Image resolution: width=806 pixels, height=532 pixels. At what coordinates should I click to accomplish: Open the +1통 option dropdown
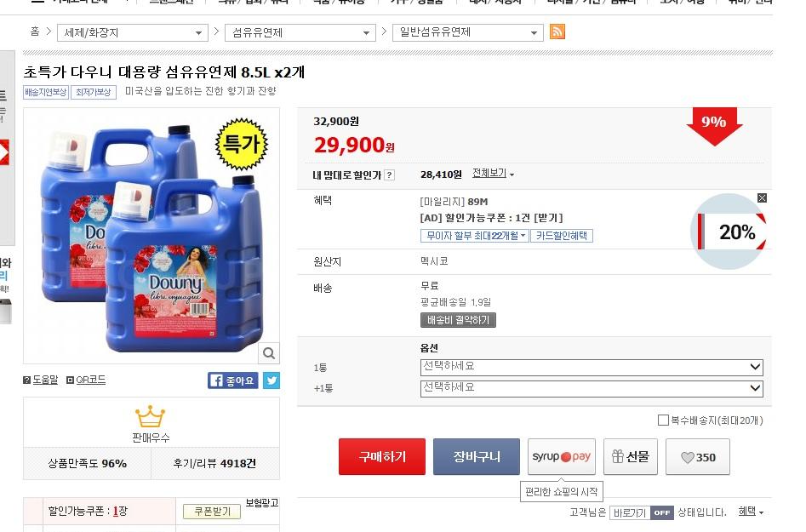click(x=592, y=388)
